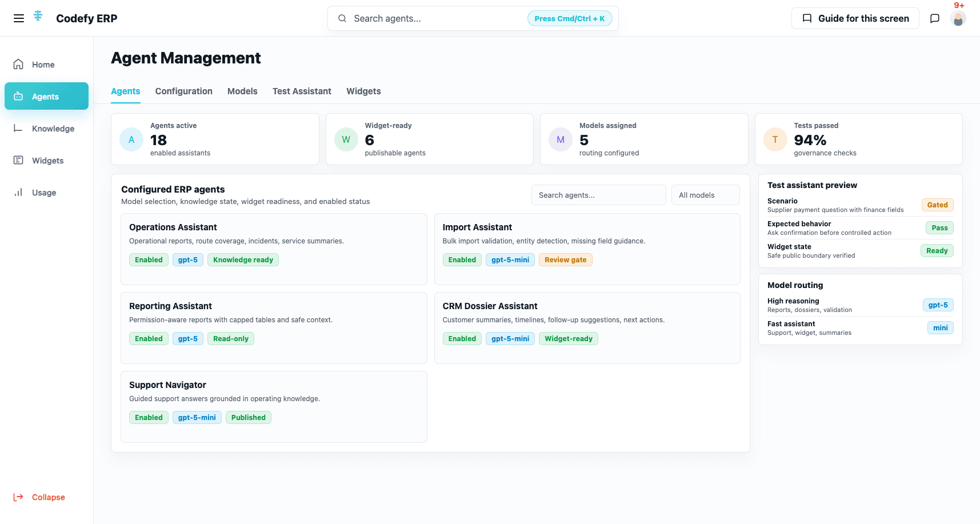Click the 18 agents active value

(x=158, y=140)
